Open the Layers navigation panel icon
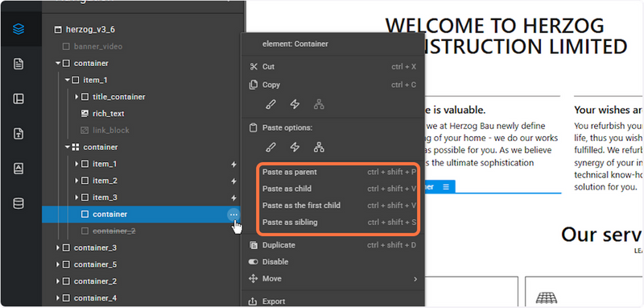The height and width of the screenshot is (308, 644). point(19,29)
